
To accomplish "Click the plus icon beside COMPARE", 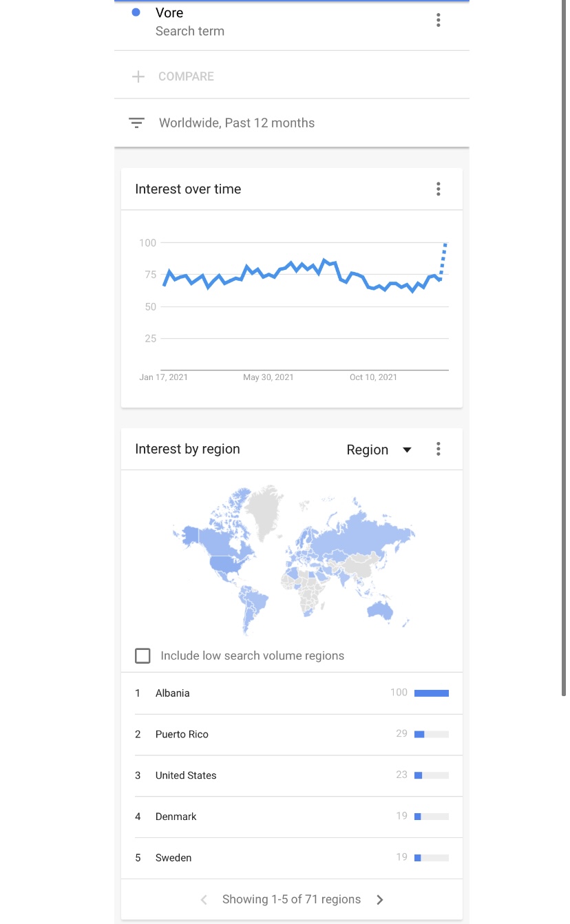I will pyautogui.click(x=138, y=76).
